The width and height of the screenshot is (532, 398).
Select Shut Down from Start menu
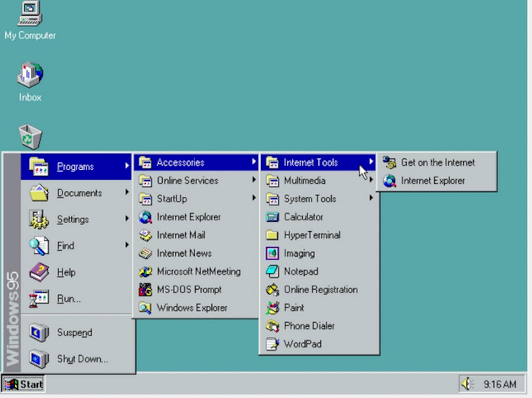click(x=82, y=359)
